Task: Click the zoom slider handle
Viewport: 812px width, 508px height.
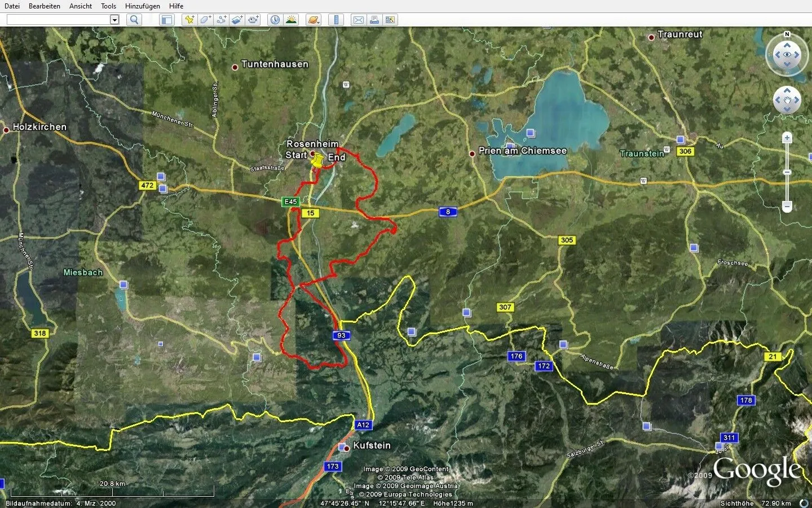Action: (x=787, y=172)
